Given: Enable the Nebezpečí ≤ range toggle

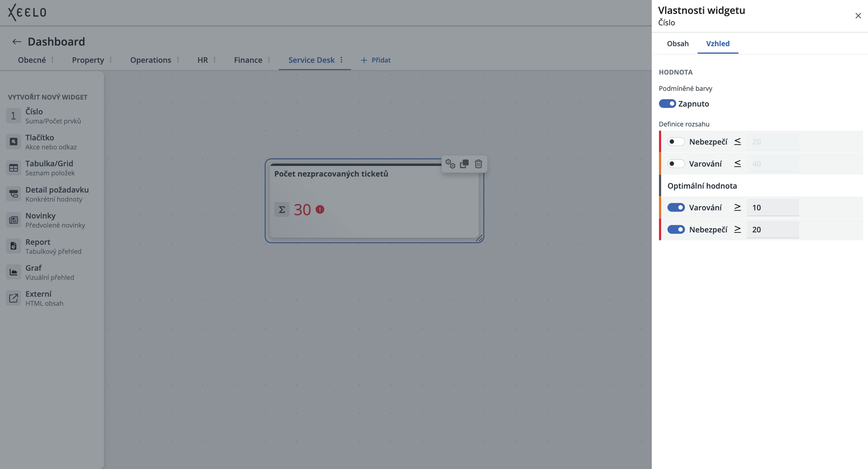Looking at the screenshot, I should tap(676, 142).
